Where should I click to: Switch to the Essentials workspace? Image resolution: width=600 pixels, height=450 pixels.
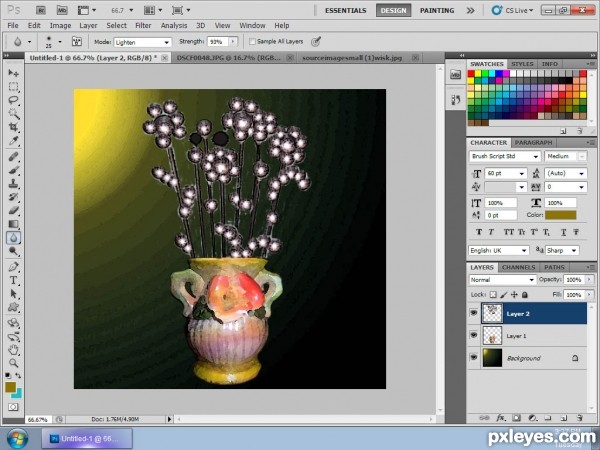pyautogui.click(x=346, y=10)
